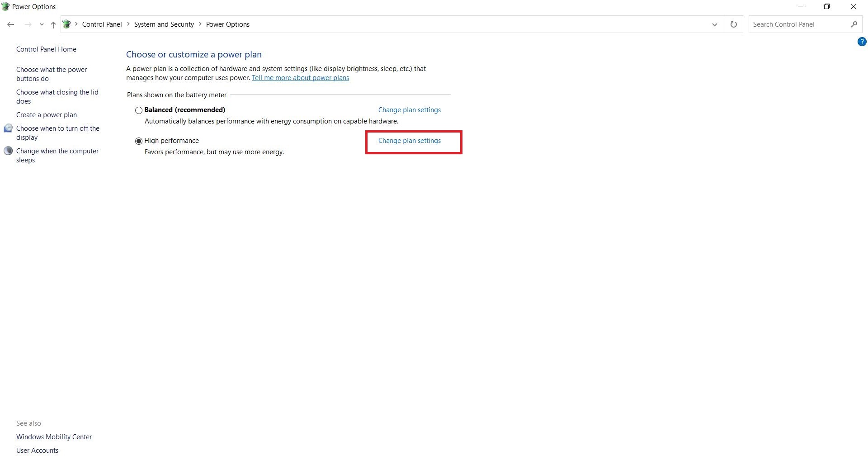Screen dimensions: 868x465
Task: Open Choose what closing the lid does
Action: (x=57, y=97)
